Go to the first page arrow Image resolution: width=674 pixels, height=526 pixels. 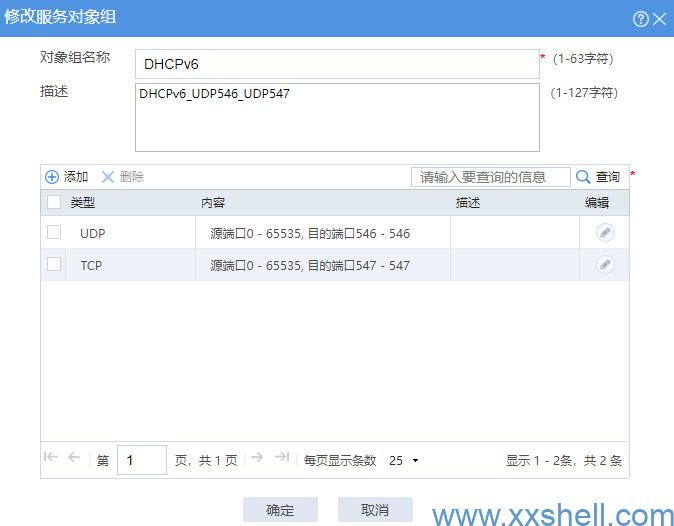pos(51,457)
